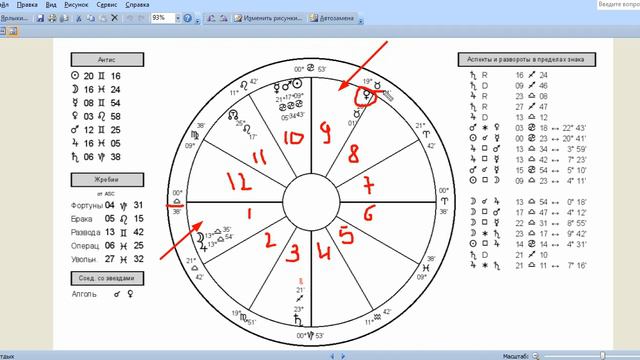
Task: Open the Вид menu
Action: [x=51, y=5]
